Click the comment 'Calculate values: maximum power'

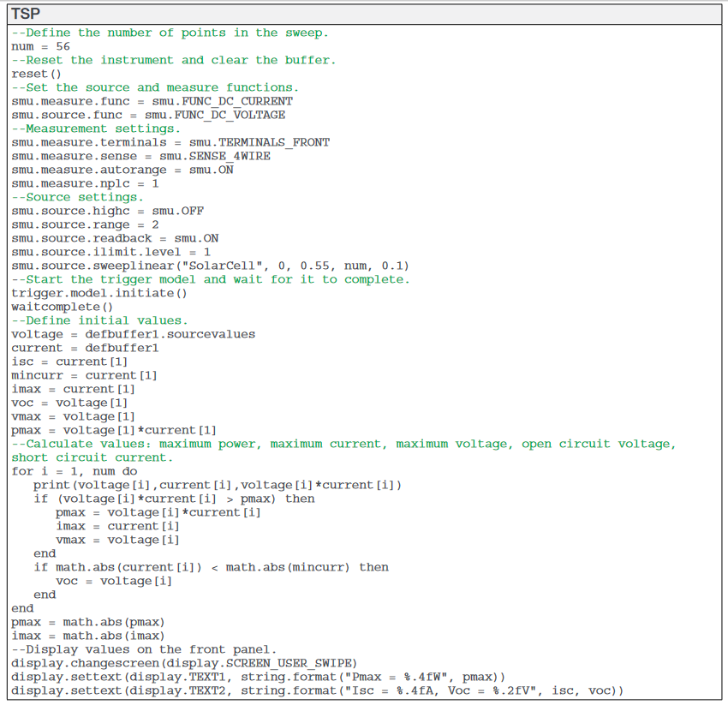click(343, 444)
